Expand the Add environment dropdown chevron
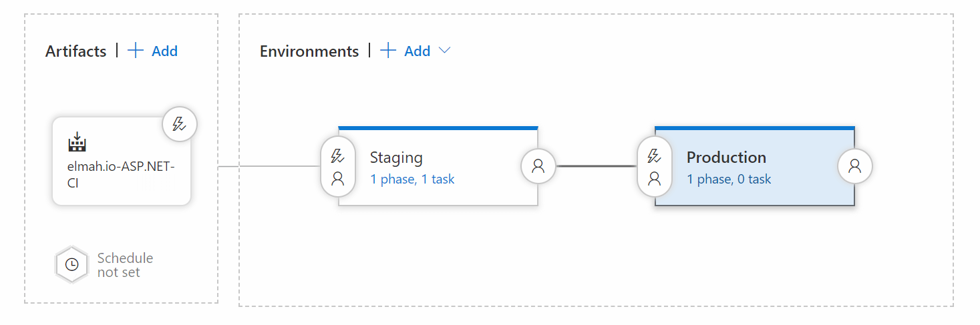 coord(444,51)
